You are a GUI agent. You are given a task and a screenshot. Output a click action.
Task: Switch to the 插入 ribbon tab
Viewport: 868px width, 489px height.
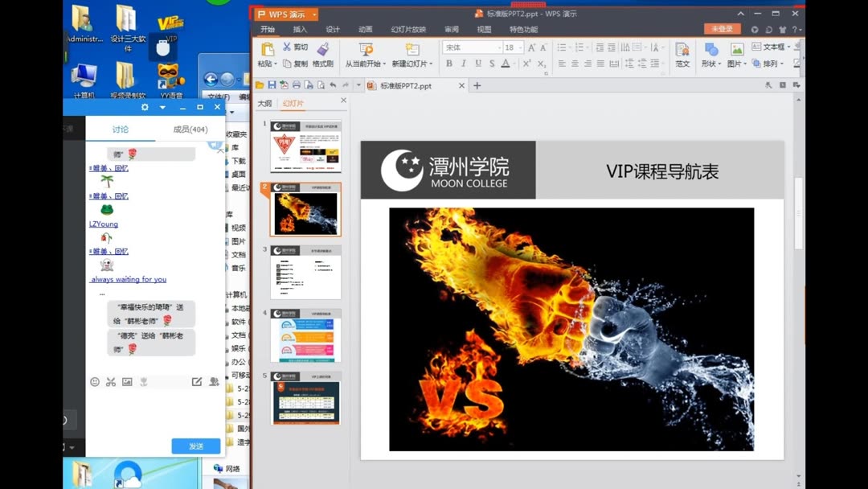[x=300, y=29]
